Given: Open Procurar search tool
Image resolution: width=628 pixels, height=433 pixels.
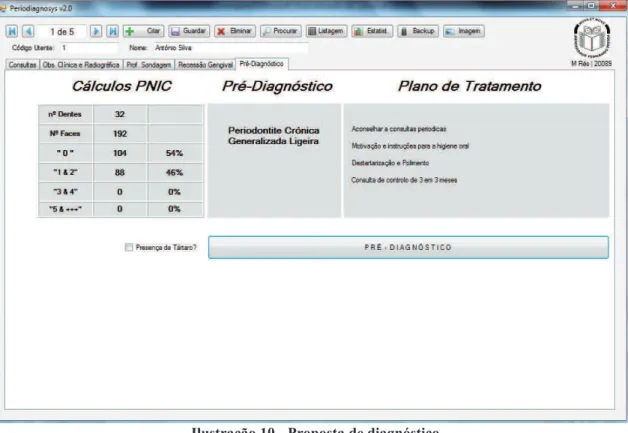Looking at the screenshot, I should (281, 31).
